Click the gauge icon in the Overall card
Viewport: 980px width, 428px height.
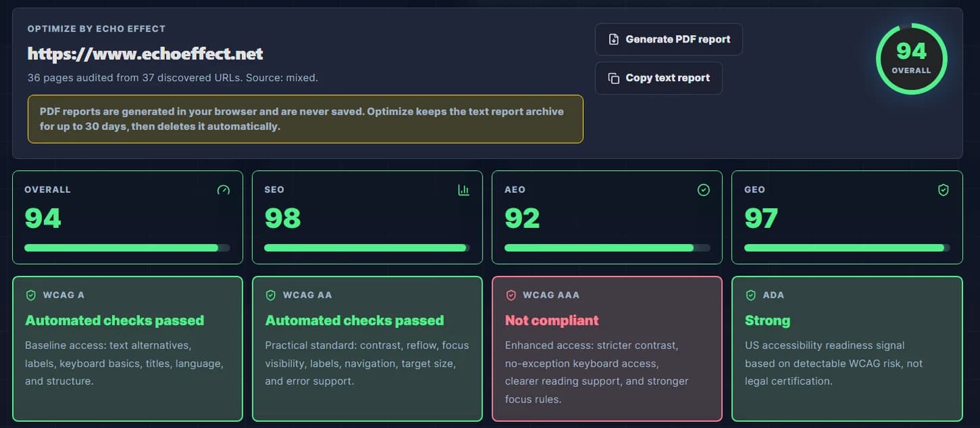(x=224, y=190)
